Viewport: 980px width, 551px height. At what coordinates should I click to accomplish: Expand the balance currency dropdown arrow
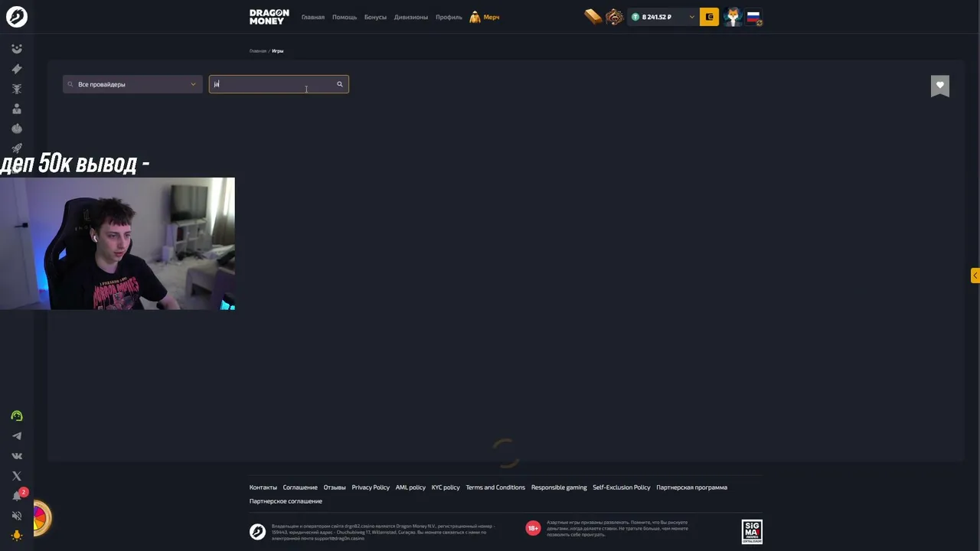pos(691,17)
